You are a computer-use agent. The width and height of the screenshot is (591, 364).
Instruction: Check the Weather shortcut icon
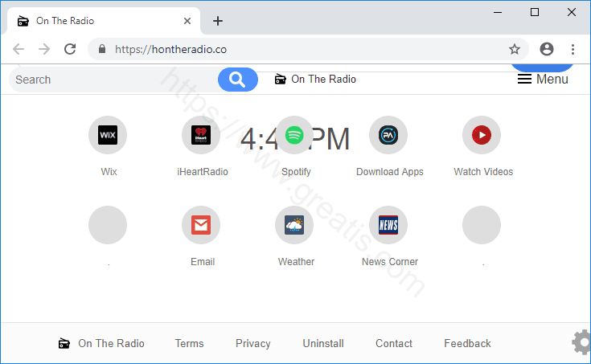coord(294,225)
